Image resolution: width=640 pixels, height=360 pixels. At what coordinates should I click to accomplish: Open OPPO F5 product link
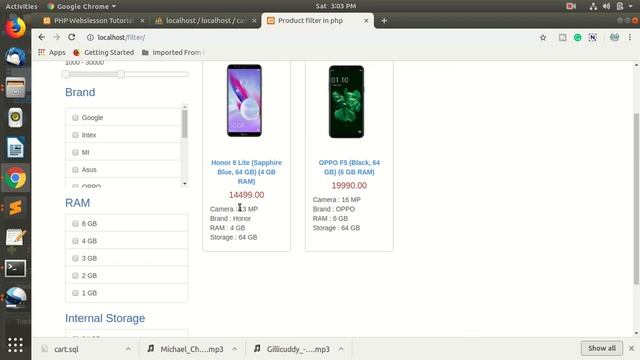coord(349,167)
